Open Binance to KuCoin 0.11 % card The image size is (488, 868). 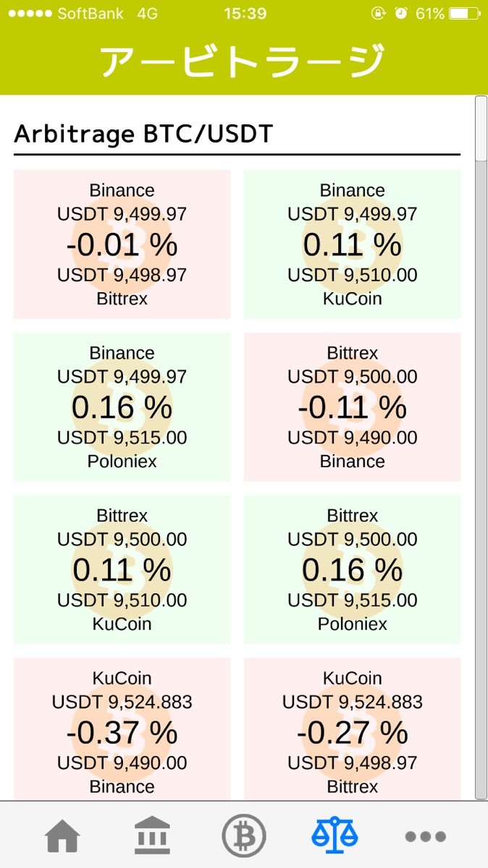click(x=352, y=244)
